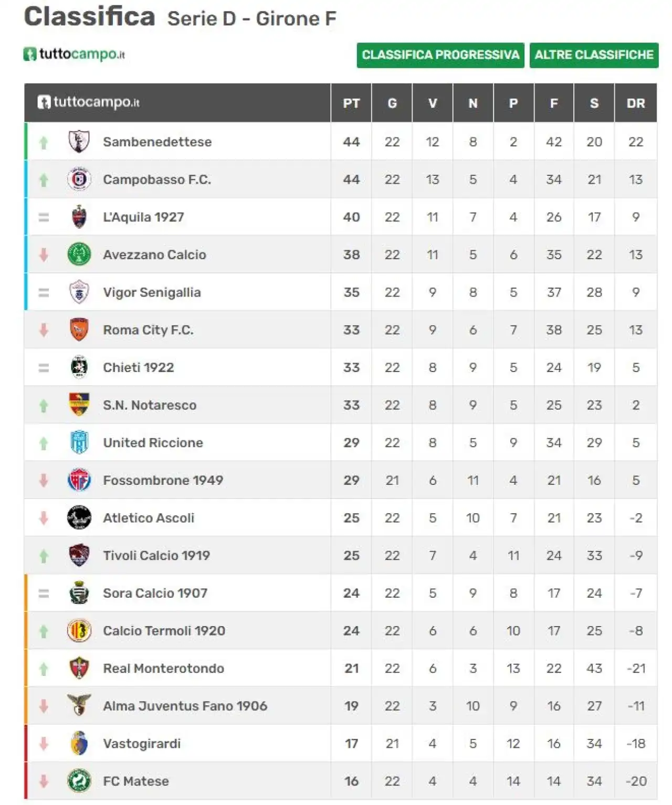672x805 pixels.
Task: Open the Altre Classifiche button
Action: coord(594,55)
